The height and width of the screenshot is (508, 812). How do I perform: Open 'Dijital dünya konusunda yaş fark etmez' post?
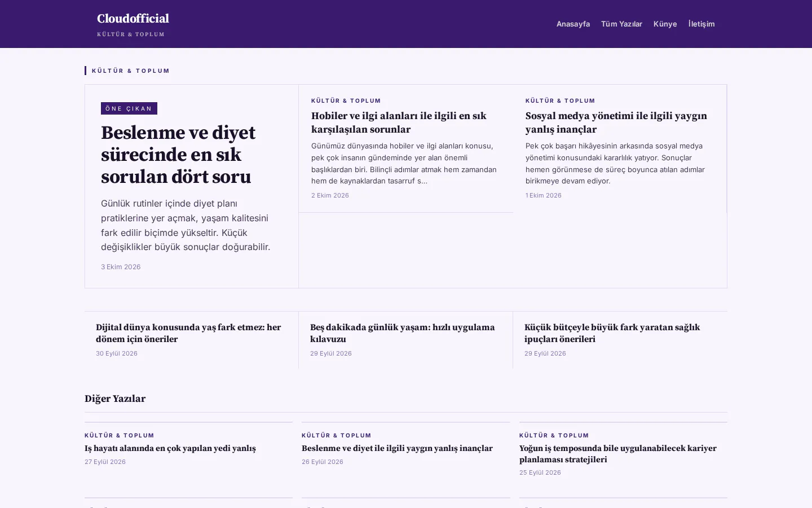click(188, 333)
